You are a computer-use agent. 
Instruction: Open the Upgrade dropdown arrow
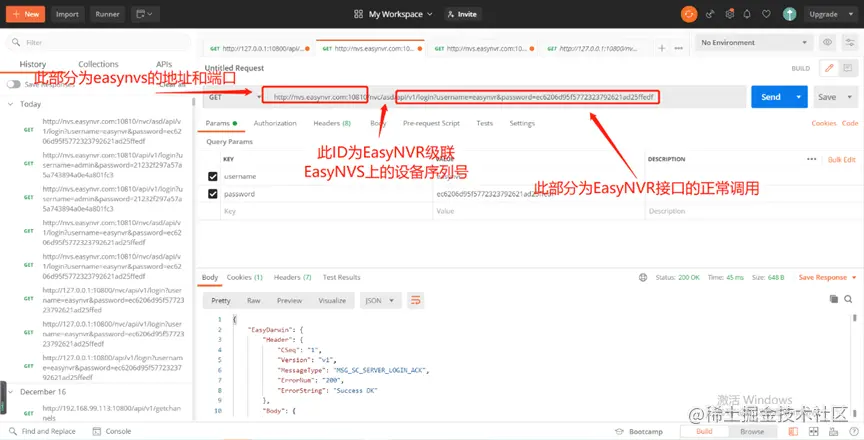[x=849, y=14]
